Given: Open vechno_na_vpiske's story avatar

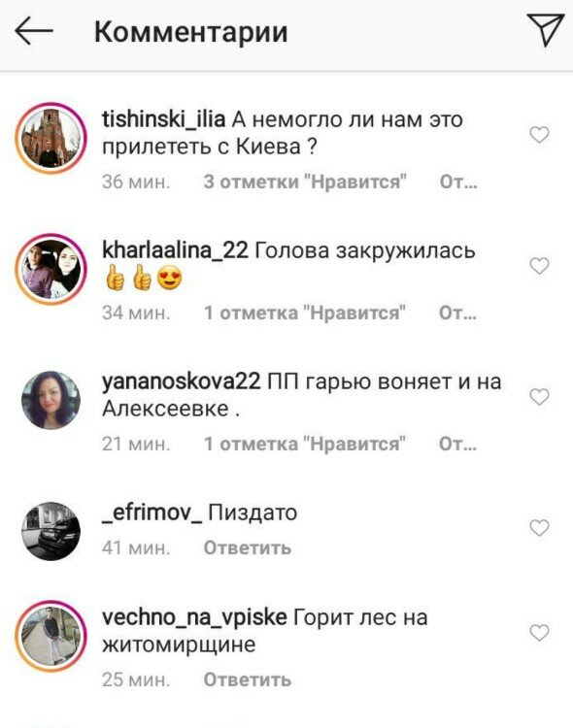Looking at the screenshot, I should (x=51, y=637).
